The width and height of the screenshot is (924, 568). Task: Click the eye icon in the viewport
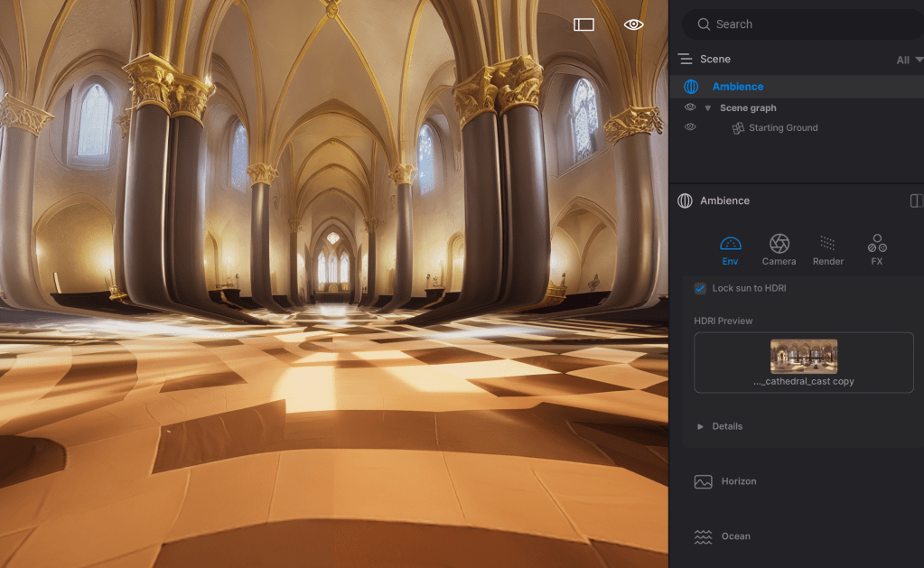click(633, 24)
